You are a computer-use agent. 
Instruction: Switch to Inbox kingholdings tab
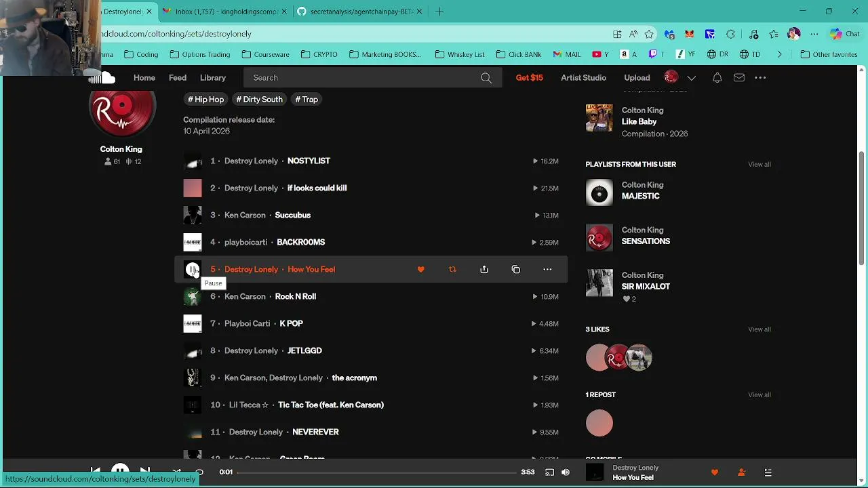click(226, 12)
